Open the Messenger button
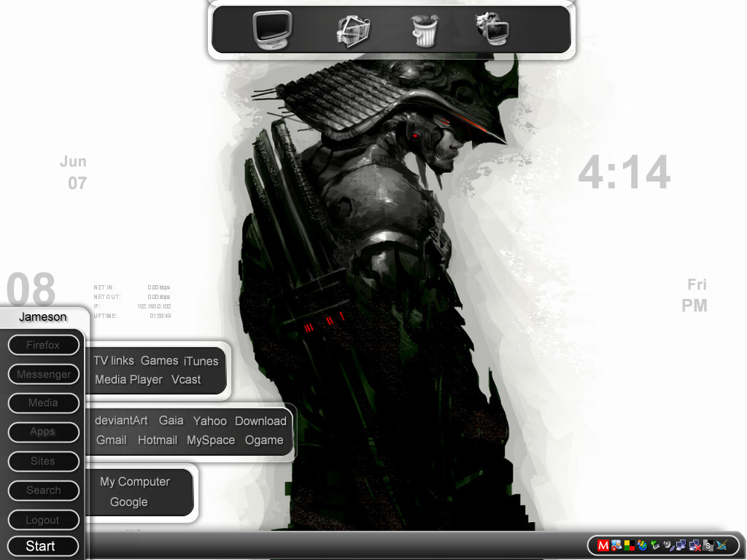Viewport: 747px width, 560px height. pyautogui.click(x=43, y=374)
